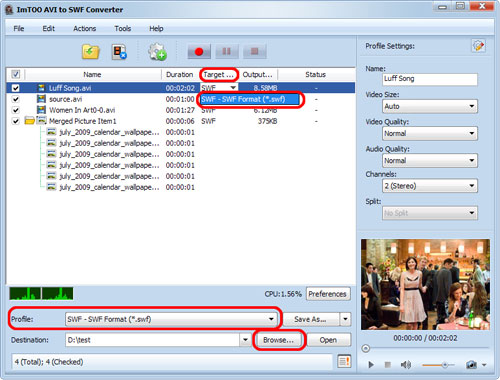The image size is (500, 380).
Task: Click the Open destination button
Action: (328, 340)
